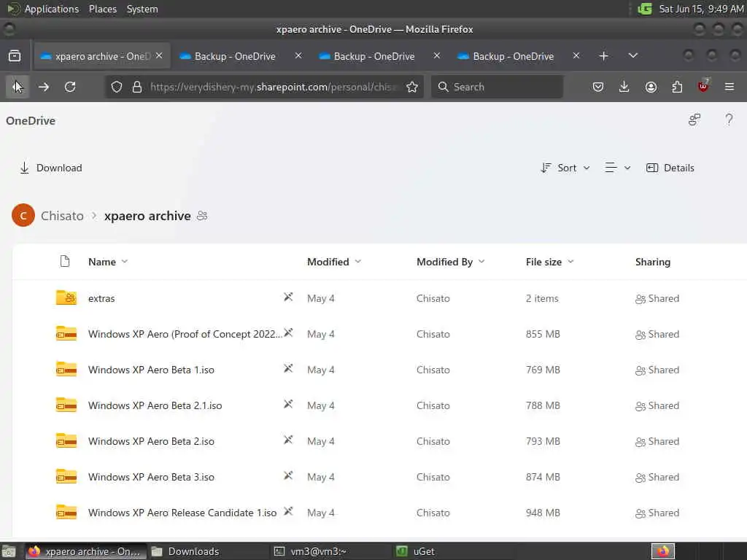Image resolution: width=747 pixels, height=560 pixels.
Task: Click the clock showing Sat Jun 15
Action: point(701,9)
